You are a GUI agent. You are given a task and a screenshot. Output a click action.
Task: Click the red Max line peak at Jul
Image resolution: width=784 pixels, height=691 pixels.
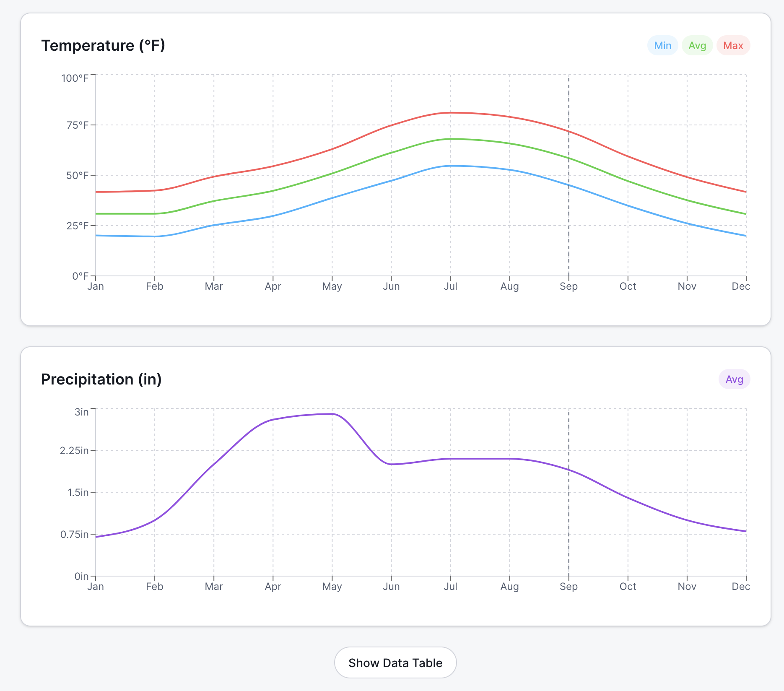coord(451,113)
